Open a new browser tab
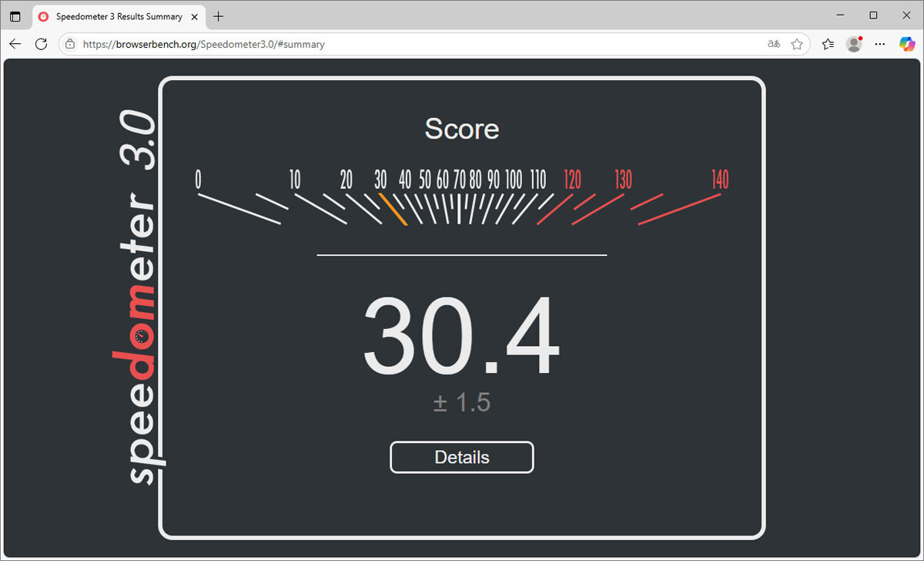The image size is (924, 561). tap(219, 16)
